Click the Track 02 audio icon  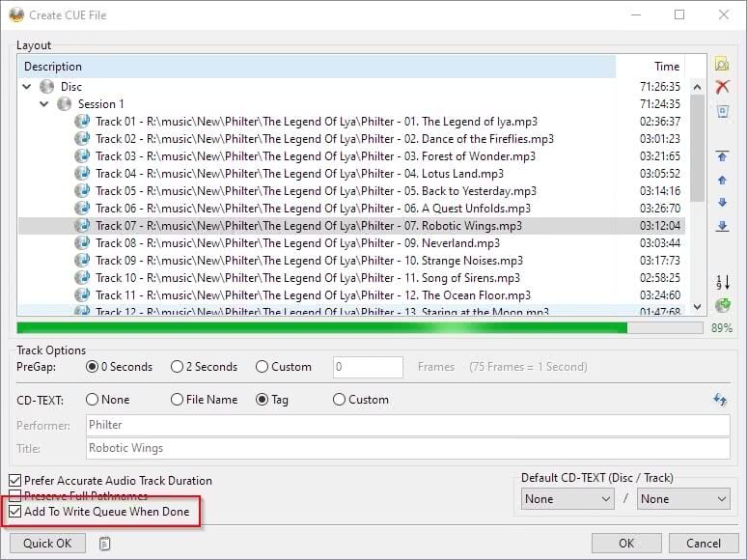pyautogui.click(x=82, y=139)
